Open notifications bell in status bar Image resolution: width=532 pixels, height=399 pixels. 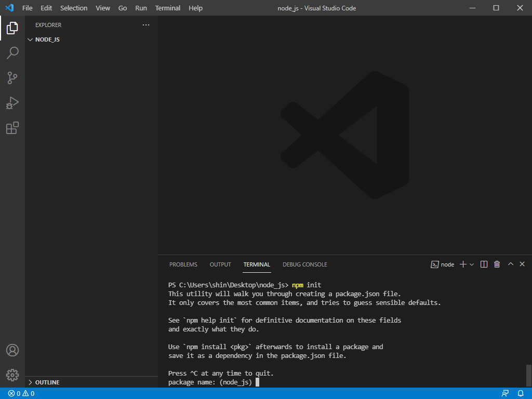coord(521,393)
